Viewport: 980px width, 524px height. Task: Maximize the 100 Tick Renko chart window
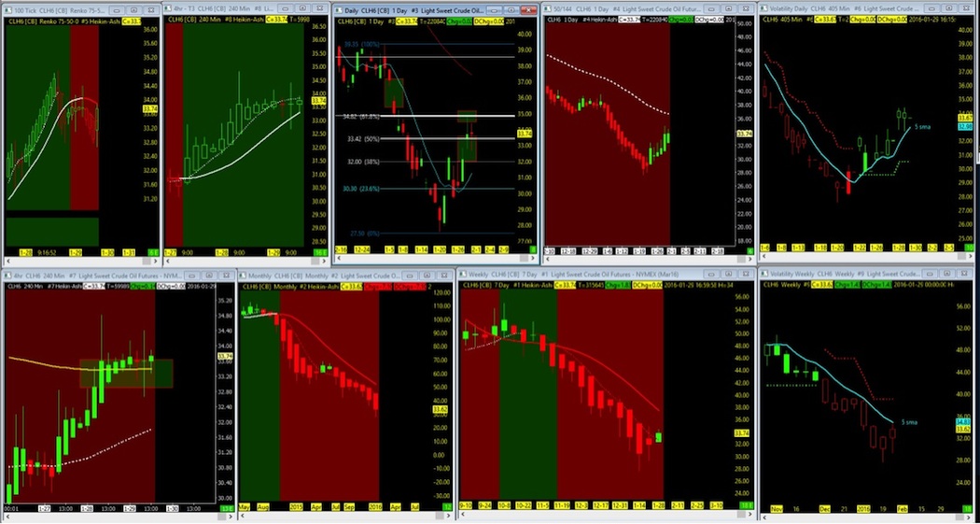135,10
